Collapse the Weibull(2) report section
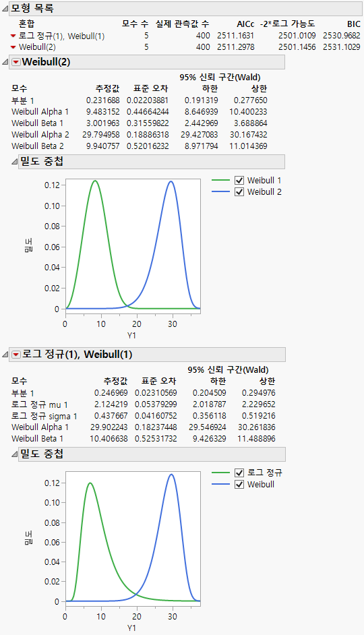This screenshot has width=364, height=635. (x=5, y=63)
